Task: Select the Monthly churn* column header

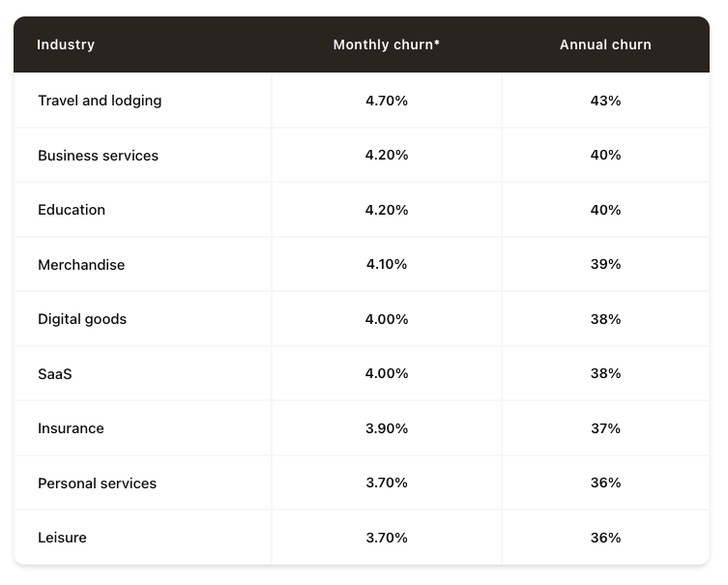Action: click(x=387, y=45)
